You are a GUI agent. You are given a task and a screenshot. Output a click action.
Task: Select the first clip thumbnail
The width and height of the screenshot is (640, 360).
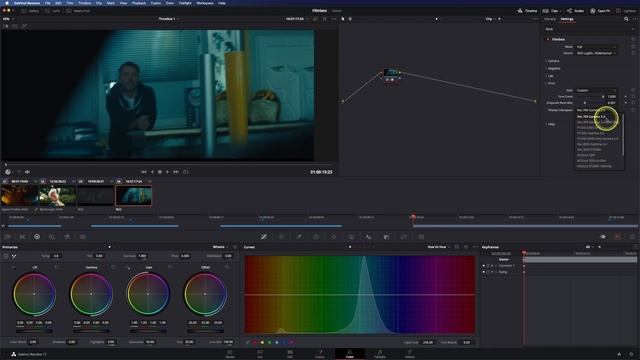point(19,196)
